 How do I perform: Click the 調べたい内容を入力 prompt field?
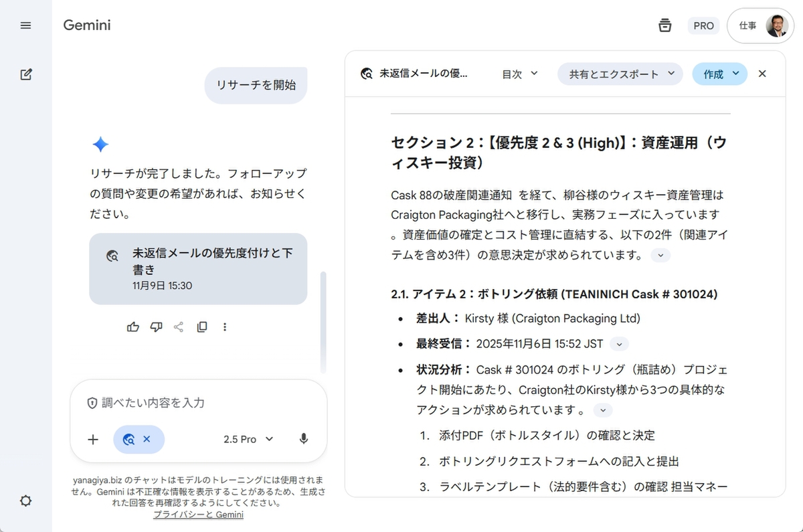199,403
